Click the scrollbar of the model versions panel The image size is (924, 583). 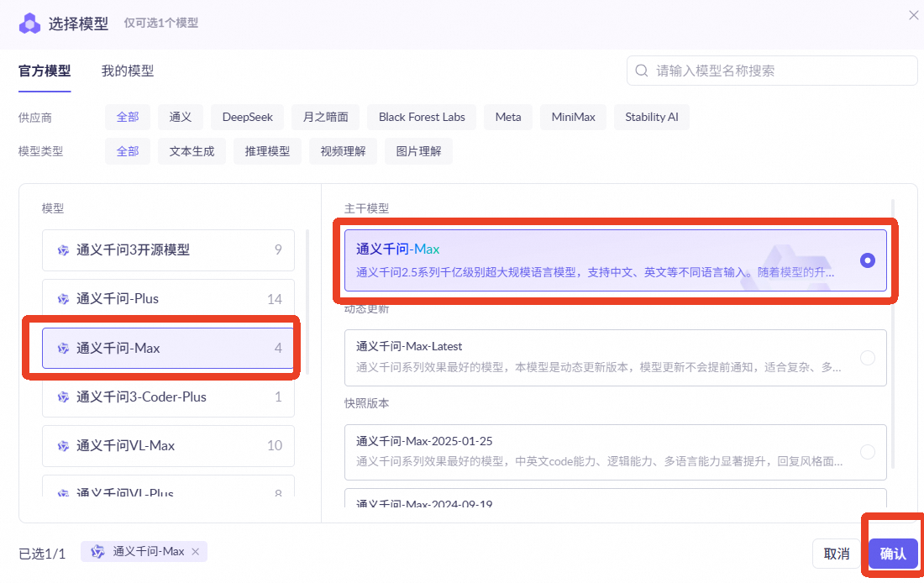pos(893,334)
